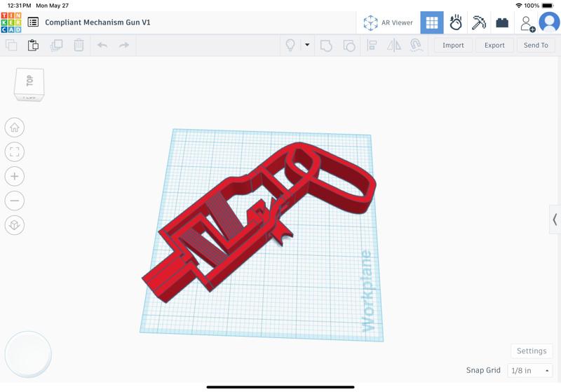Open the user profile avatar
The height and width of the screenshot is (392, 561).
(x=549, y=22)
